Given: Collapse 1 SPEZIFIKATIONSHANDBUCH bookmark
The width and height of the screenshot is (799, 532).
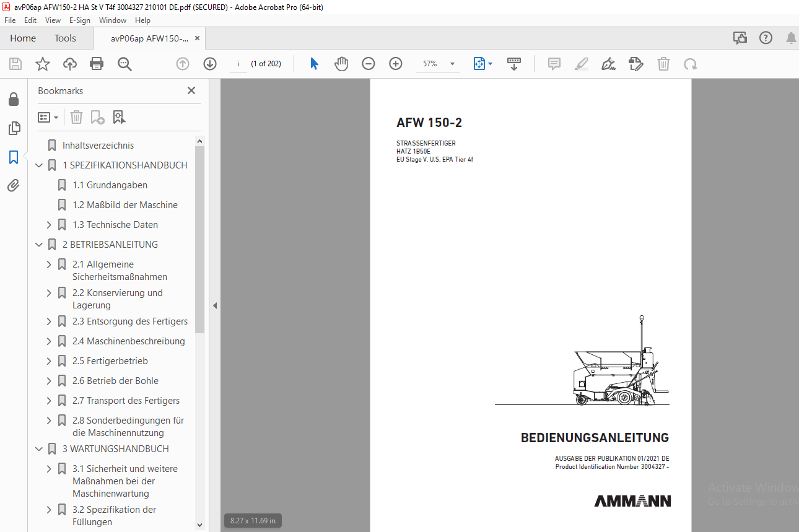Looking at the screenshot, I should click(39, 165).
